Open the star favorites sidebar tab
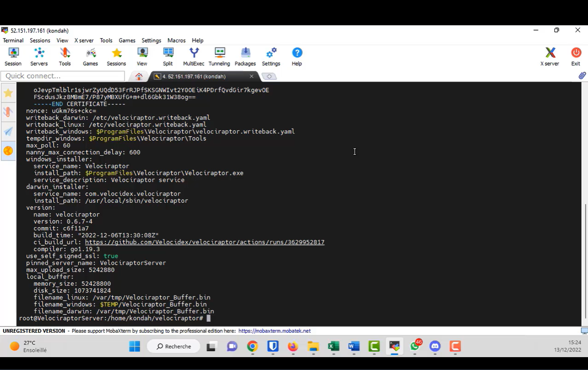 [x=8, y=93]
